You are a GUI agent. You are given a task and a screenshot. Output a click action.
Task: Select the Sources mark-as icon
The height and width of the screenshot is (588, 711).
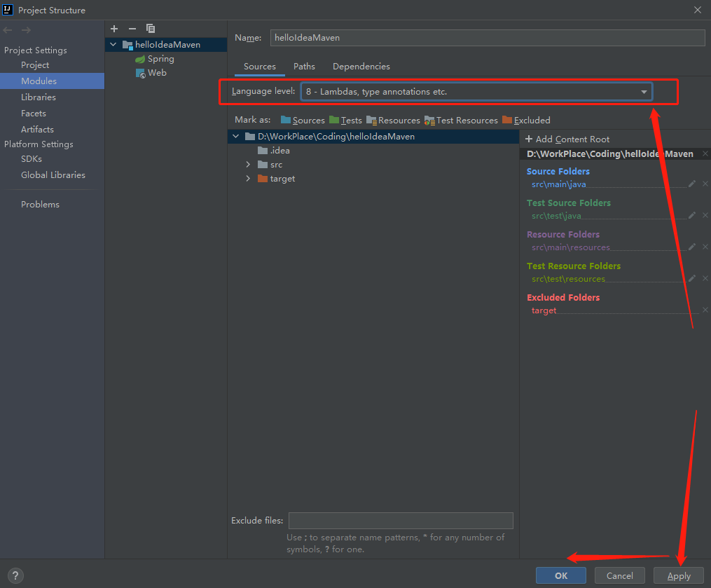click(x=287, y=120)
